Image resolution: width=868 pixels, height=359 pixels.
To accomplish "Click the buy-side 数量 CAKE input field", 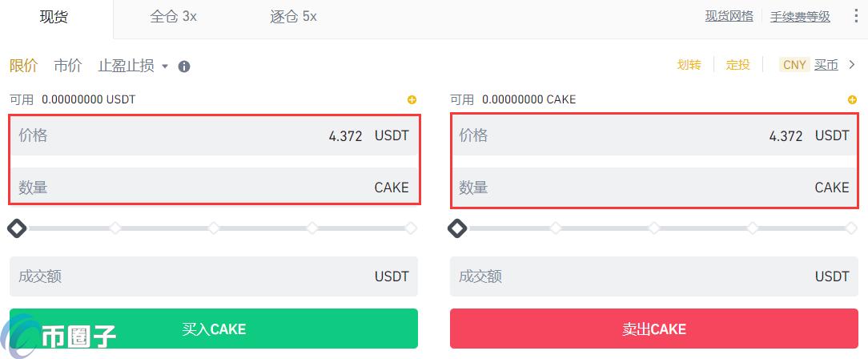I will click(214, 188).
